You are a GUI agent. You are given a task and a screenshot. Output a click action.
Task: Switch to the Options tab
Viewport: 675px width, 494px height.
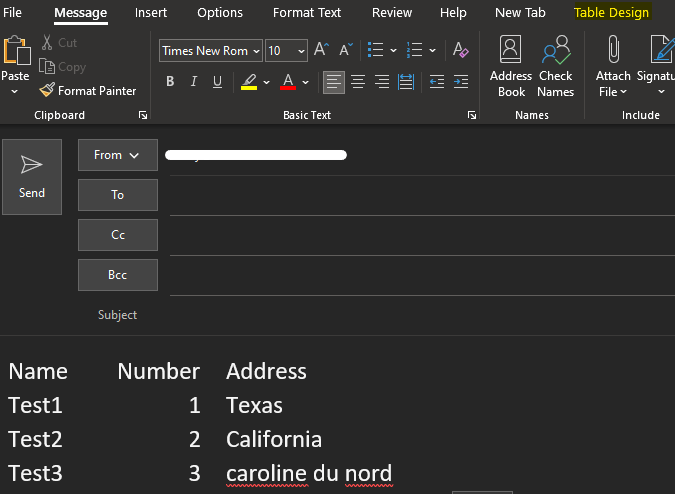pyautogui.click(x=220, y=13)
